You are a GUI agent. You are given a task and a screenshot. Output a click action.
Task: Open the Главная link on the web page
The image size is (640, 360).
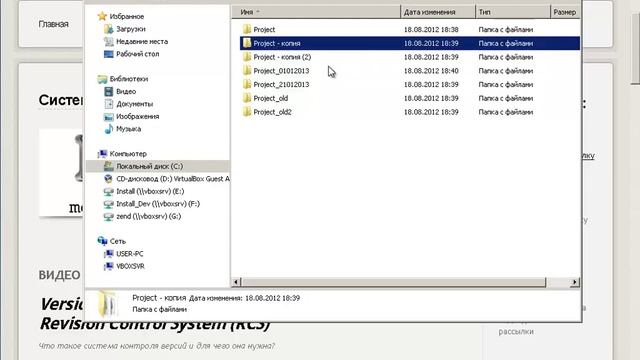coord(53,24)
